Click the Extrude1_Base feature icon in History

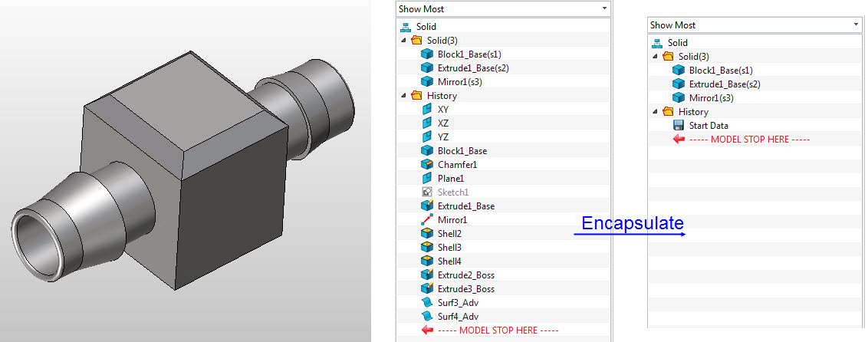pyautogui.click(x=426, y=206)
